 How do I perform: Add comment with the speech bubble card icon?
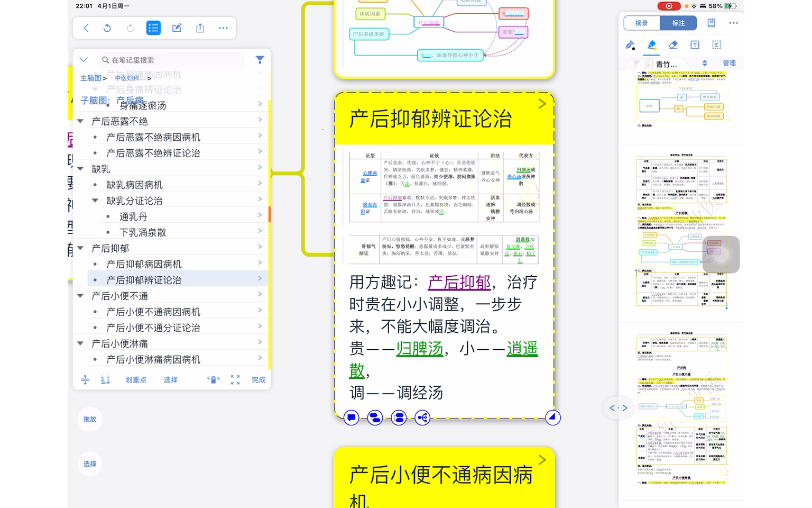[351, 418]
